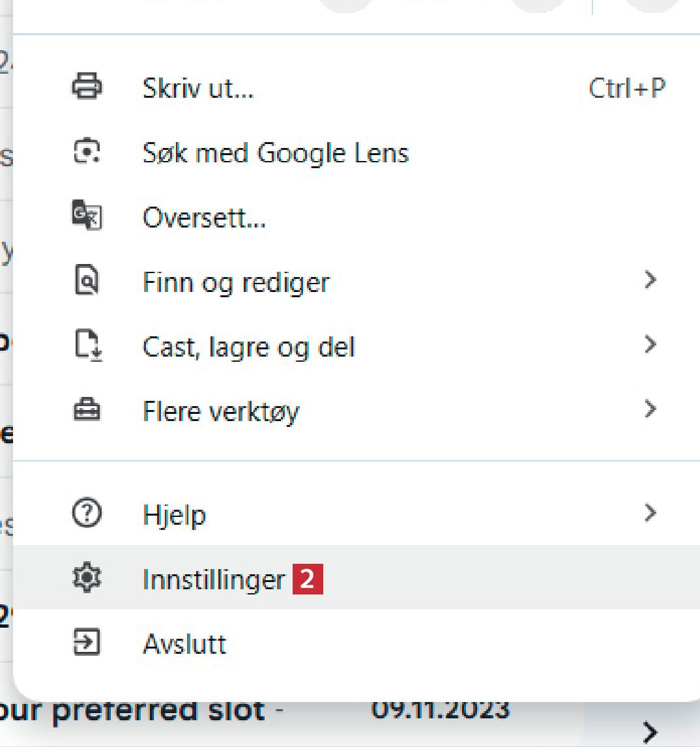The height and width of the screenshot is (747, 700).
Task: Expand the Cast, lagre og del arrow
Action: (x=649, y=344)
